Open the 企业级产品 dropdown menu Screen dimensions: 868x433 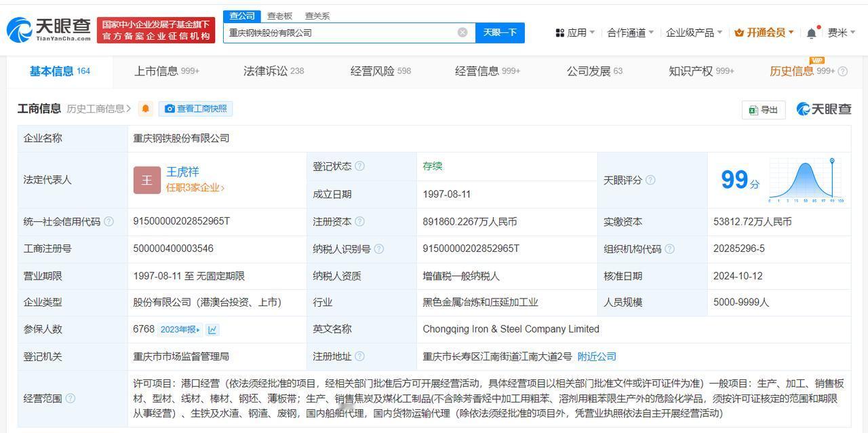coord(694,33)
